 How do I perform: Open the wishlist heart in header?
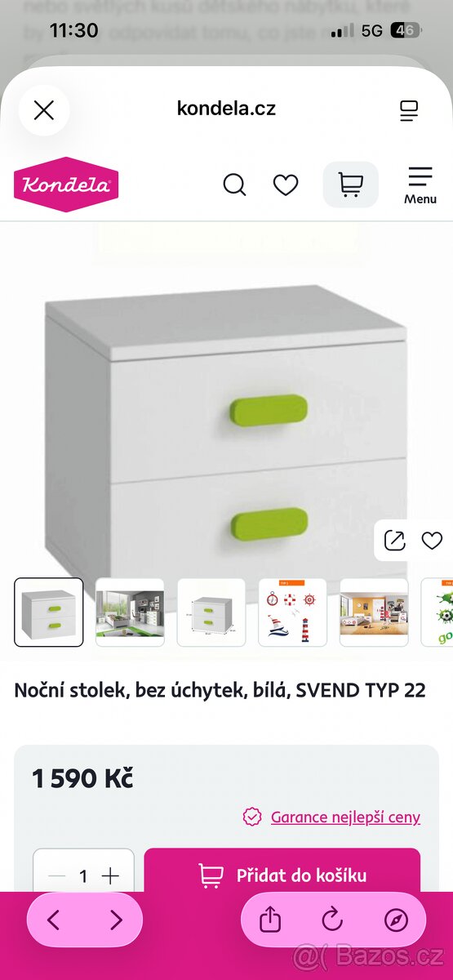tap(286, 185)
